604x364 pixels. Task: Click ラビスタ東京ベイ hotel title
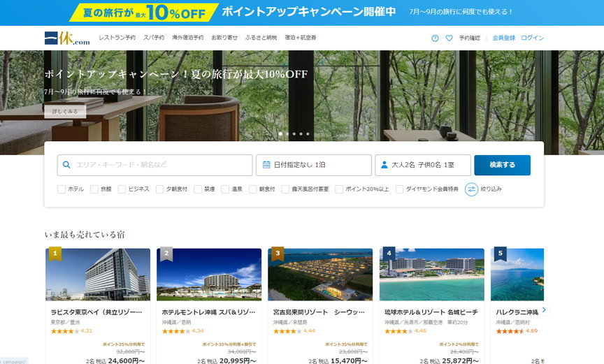tap(96, 312)
